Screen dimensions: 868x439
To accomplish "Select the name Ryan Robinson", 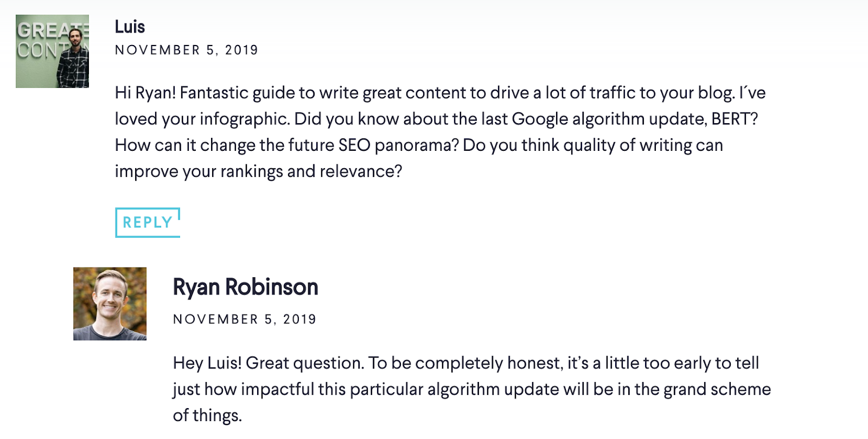I will click(x=245, y=288).
